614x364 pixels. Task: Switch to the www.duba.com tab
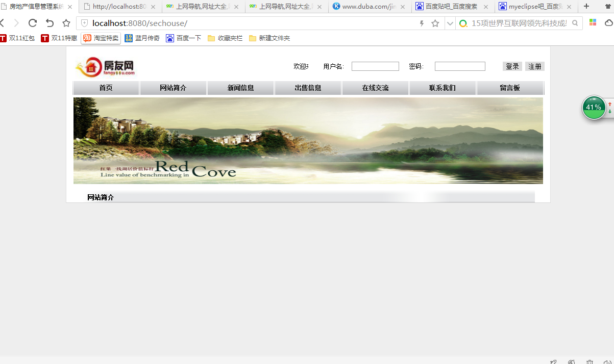369,7
